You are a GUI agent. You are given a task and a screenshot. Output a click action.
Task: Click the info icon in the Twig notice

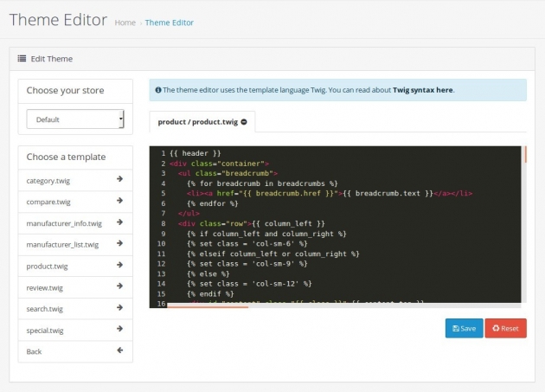(x=158, y=90)
